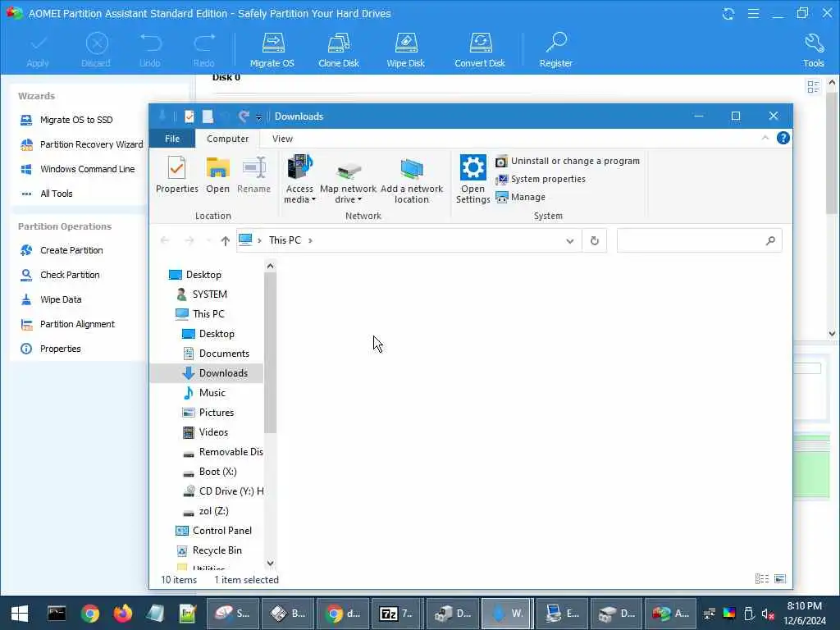Open Videos folder in tree
Image resolution: width=840 pixels, height=630 pixels.
205,432
